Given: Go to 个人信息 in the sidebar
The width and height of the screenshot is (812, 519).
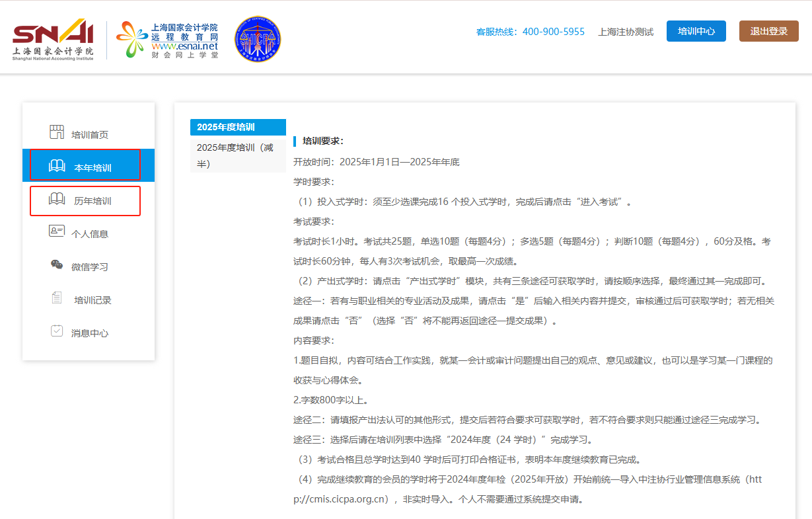Looking at the screenshot, I should [x=89, y=234].
